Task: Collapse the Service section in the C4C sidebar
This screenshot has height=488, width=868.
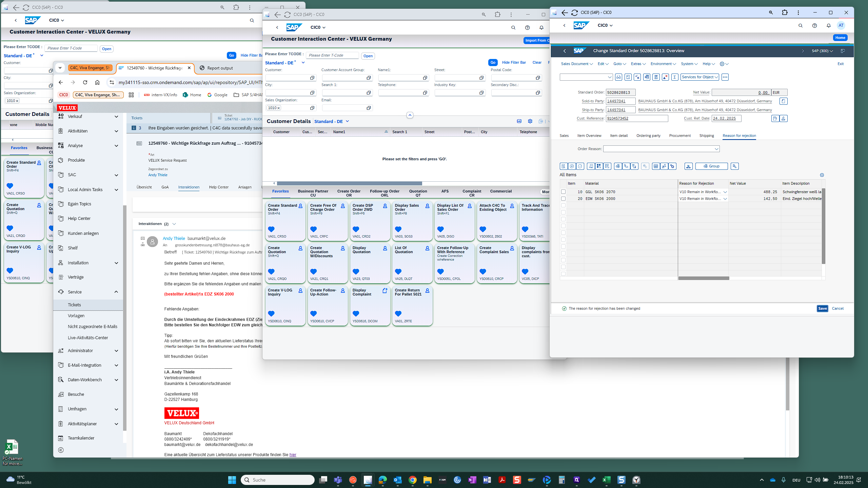Action: click(116, 292)
